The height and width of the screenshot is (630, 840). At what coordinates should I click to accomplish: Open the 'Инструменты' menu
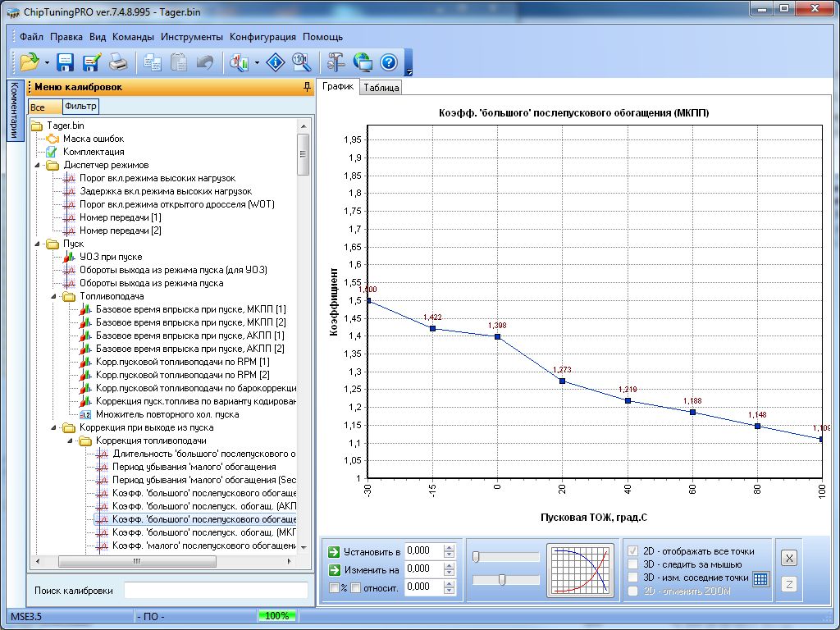pos(191,37)
